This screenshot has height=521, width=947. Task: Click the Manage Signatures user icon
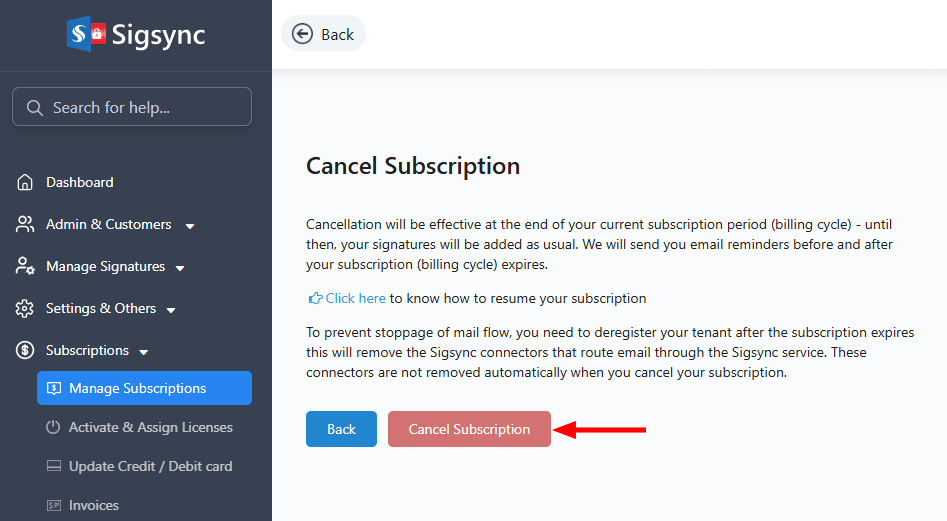point(25,267)
